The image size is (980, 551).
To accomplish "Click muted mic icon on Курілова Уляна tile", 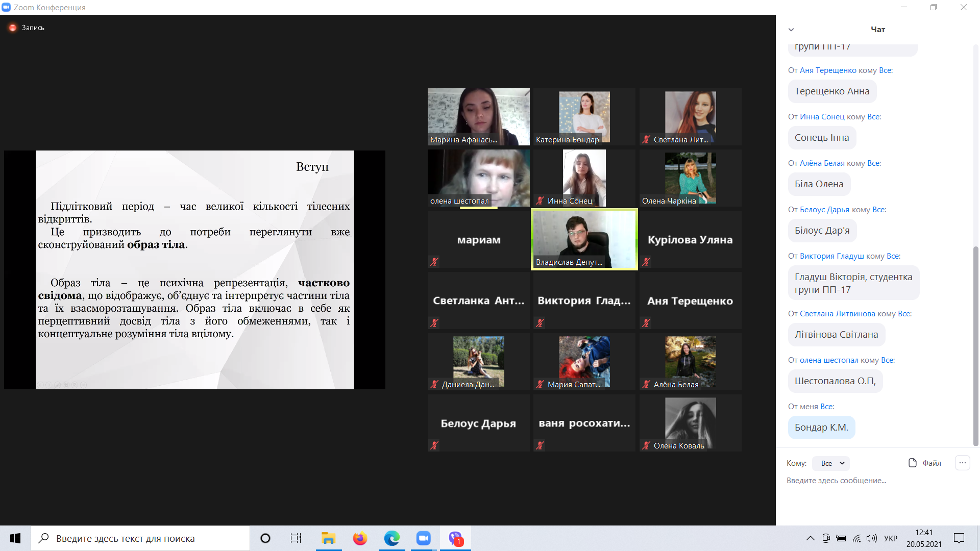I will click(646, 262).
